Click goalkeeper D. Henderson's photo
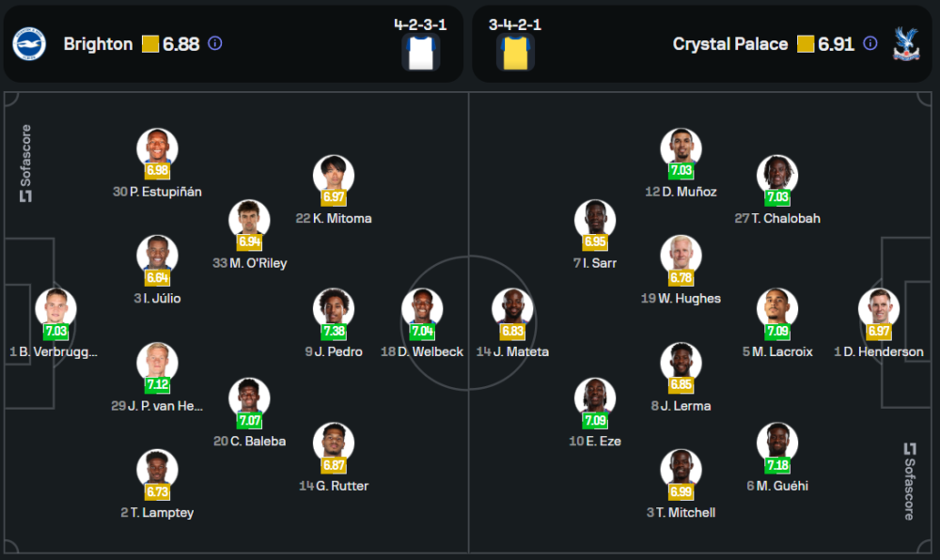This screenshot has height=560, width=940. click(x=879, y=308)
